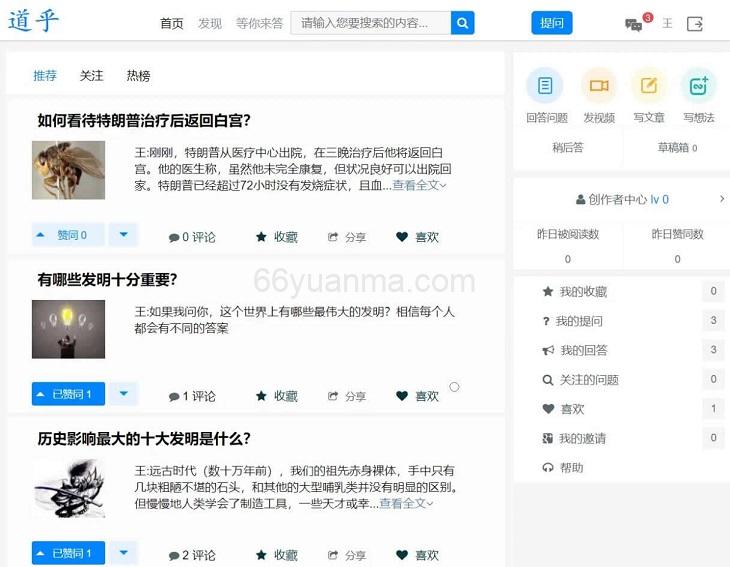Downvote arrow on 有哪些发明十分重要 question
Screen dimensions: 730x567
[123, 394]
